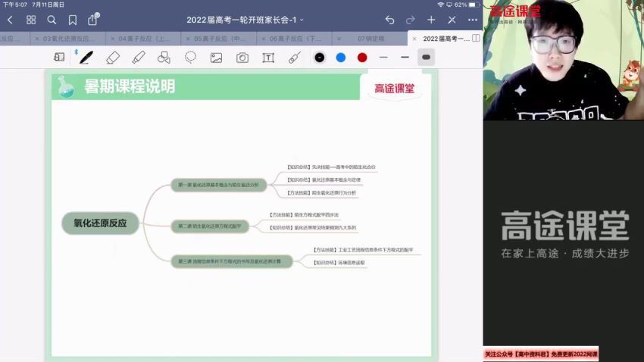Screen dimensions: 644x362
Task: Select the Highlighter tool
Action: tap(139, 58)
